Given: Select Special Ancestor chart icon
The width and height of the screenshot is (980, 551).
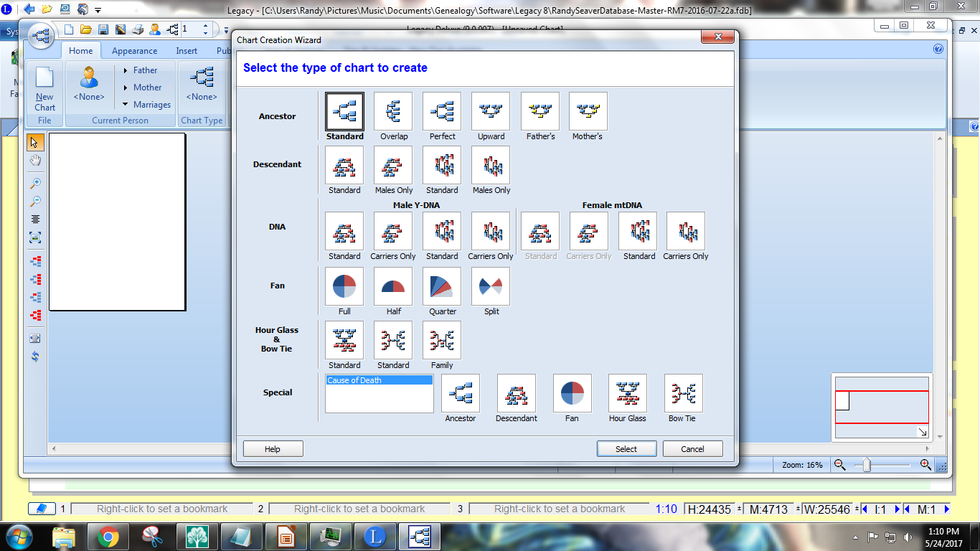Looking at the screenshot, I should [461, 393].
